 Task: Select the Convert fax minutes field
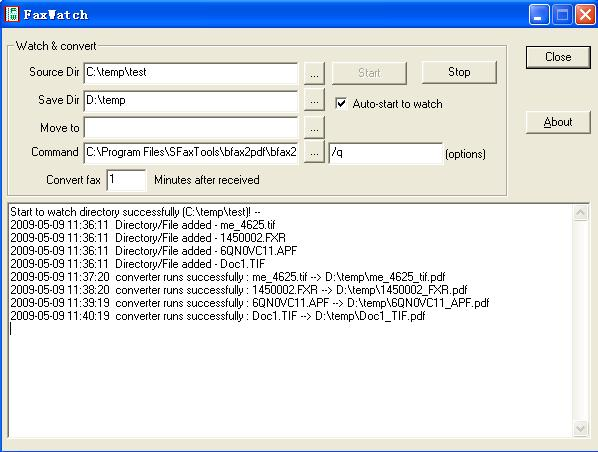click(126, 180)
